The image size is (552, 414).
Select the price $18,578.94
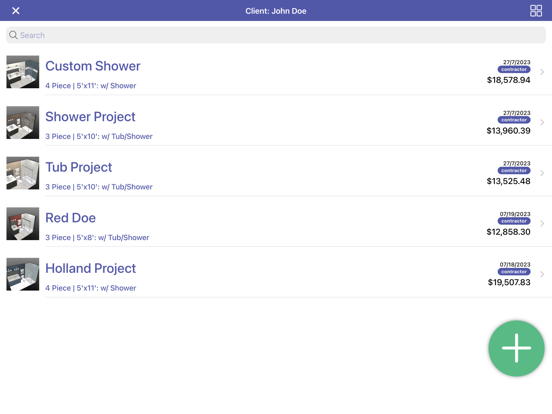508,80
